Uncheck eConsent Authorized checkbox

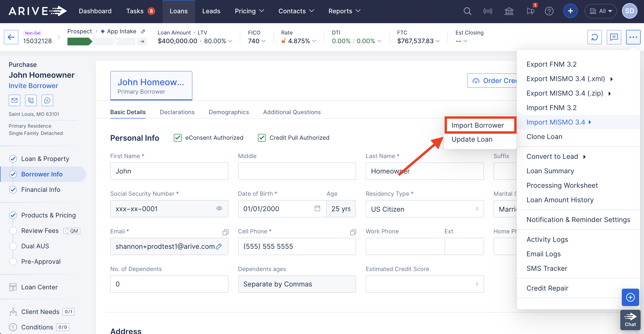tap(177, 138)
